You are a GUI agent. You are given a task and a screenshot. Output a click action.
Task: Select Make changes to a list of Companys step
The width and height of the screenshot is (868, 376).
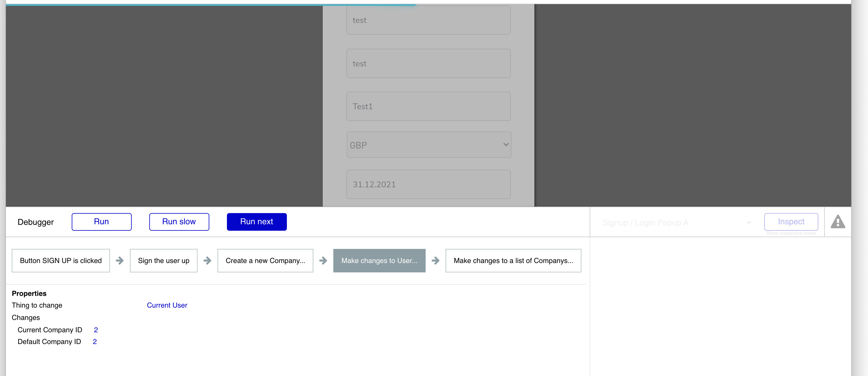[513, 261]
